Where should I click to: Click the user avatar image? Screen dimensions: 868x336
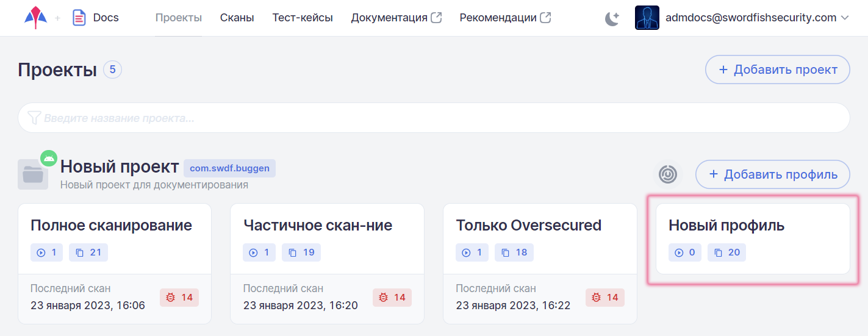(647, 18)
